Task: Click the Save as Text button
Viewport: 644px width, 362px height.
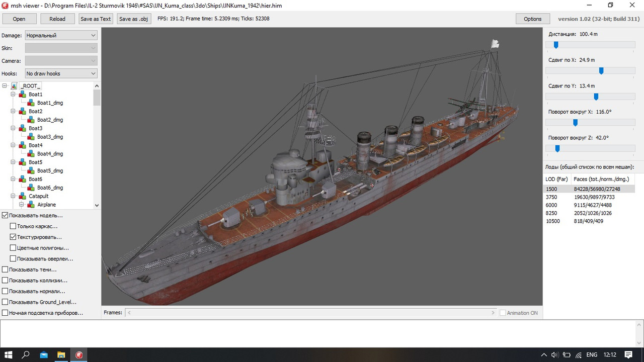Action: (96, 19)
